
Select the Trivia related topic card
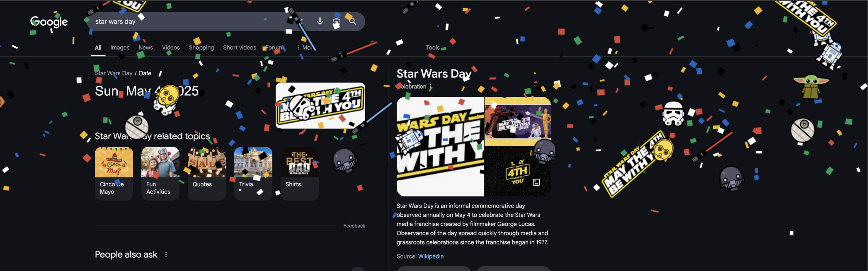click(x=253, y=174)
